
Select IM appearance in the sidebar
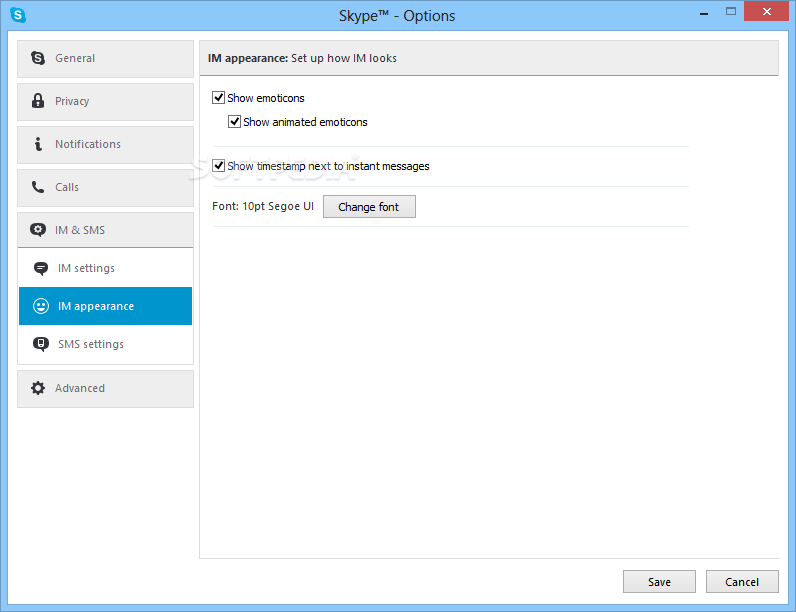(x=106, y=306)
